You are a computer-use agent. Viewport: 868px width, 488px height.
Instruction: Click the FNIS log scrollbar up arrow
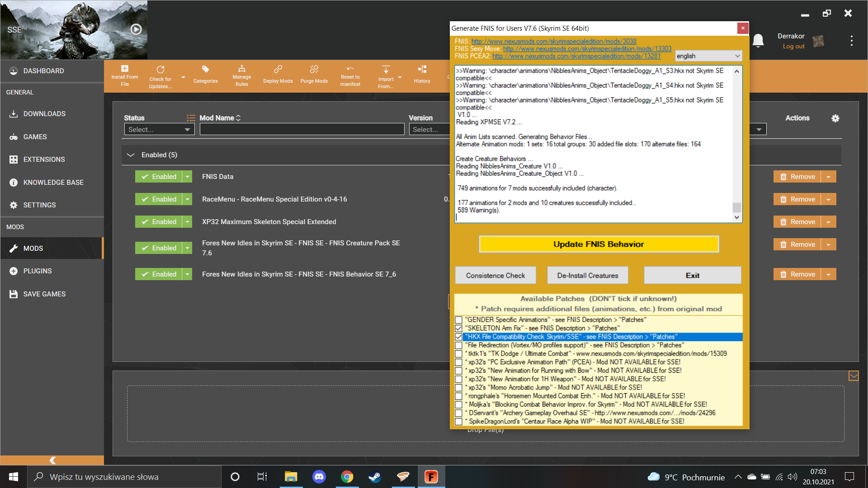[x=737, y=71]
